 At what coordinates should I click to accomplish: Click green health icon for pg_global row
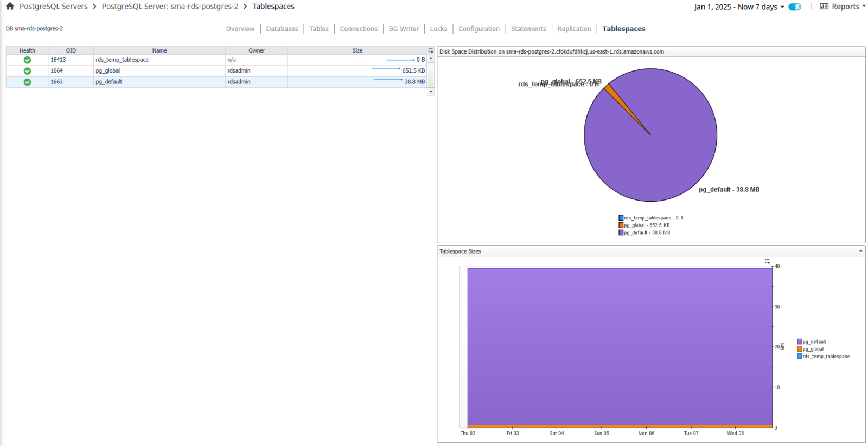tap(27, 71)
